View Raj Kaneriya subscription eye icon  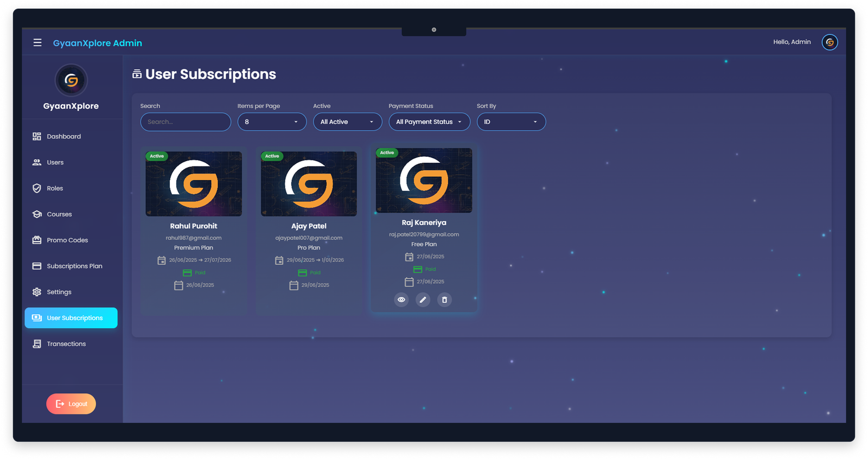click(x=401, y=299)
